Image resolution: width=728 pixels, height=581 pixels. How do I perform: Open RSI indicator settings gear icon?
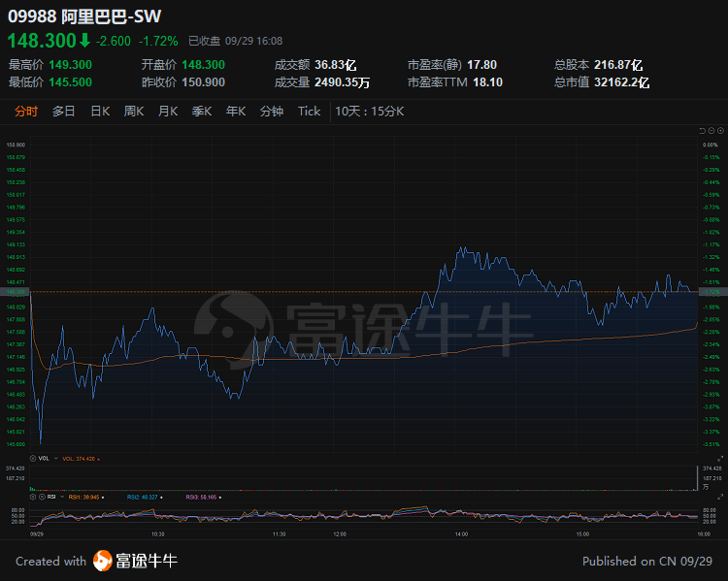pos(33,497)
